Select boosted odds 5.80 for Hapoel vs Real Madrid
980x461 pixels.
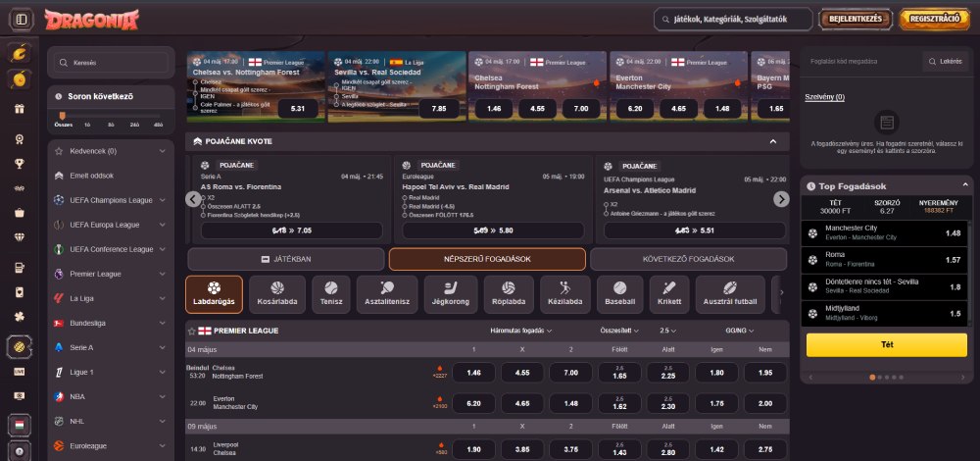point(493,230)
